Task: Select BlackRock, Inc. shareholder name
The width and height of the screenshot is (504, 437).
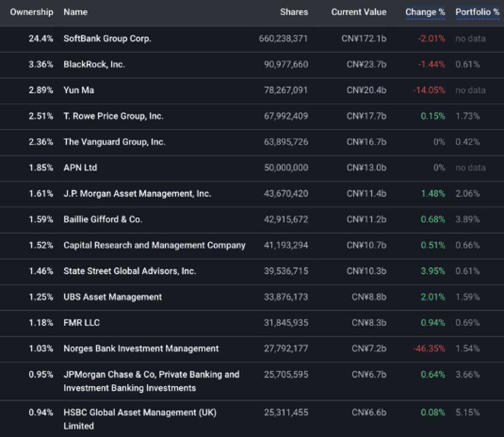Action: [x=94, y=64]
